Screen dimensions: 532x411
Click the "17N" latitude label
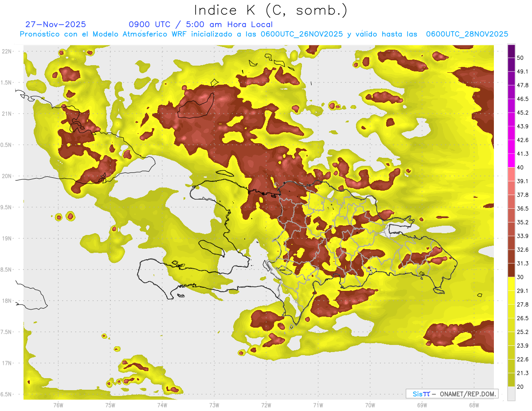point(7,363)
